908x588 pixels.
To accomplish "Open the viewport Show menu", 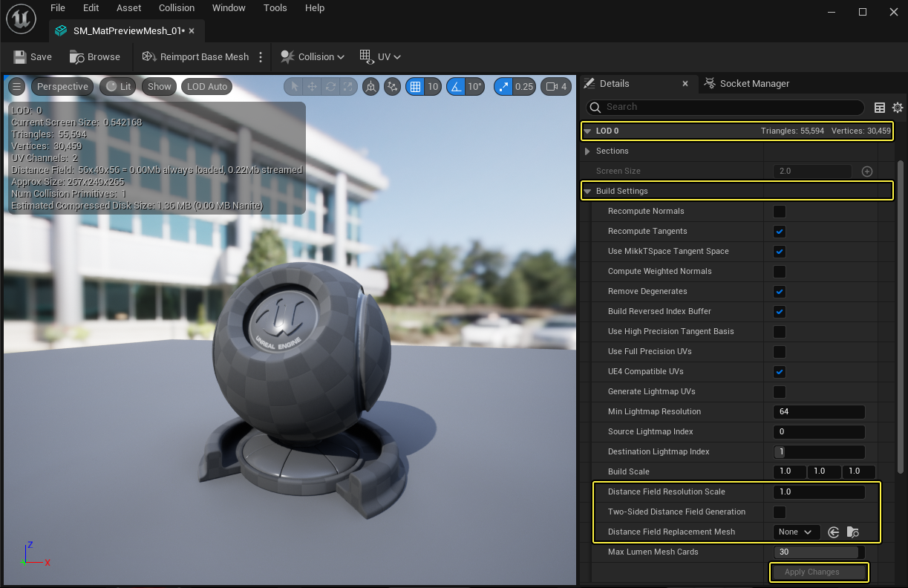I will [x=160, y=87].
